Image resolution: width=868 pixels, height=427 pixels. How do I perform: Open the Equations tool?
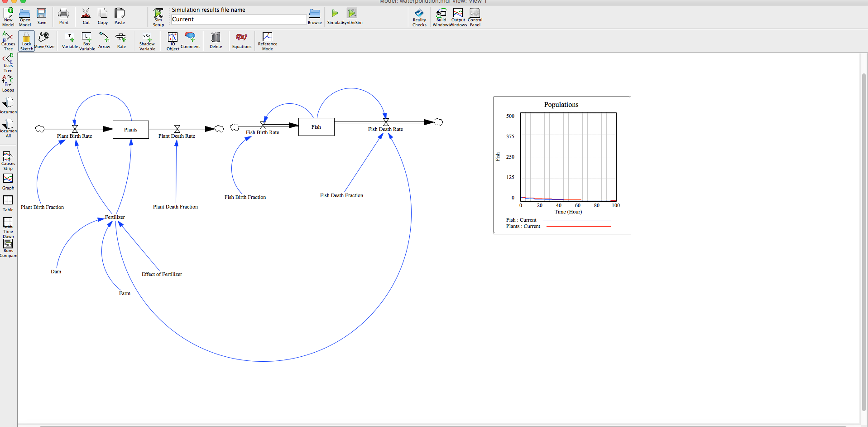tap(242, 40)
